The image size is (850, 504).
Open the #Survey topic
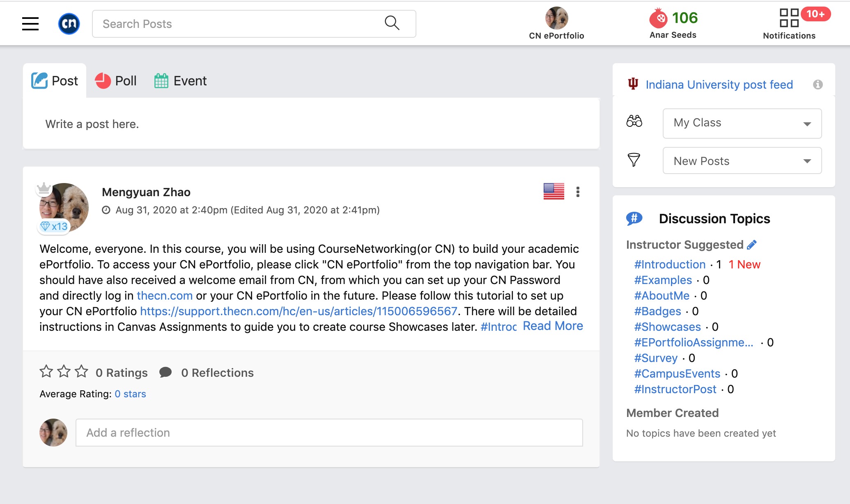pos(656,358)
